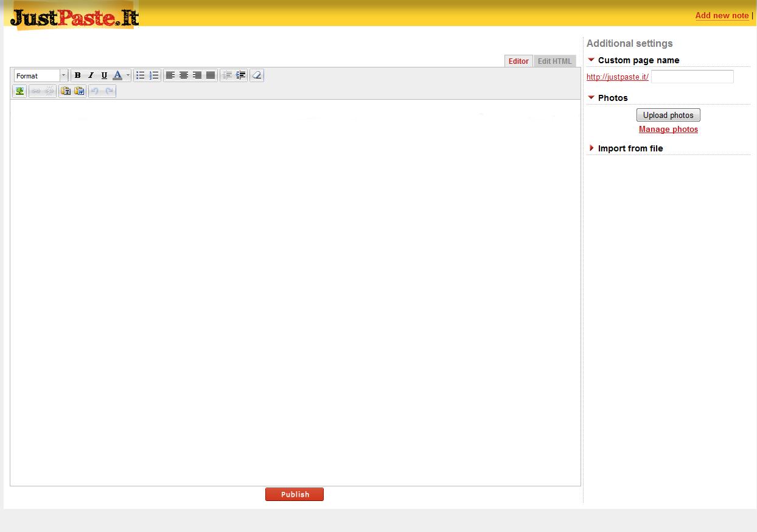
Task: Paste content from Word
Action: coord(80,91)
